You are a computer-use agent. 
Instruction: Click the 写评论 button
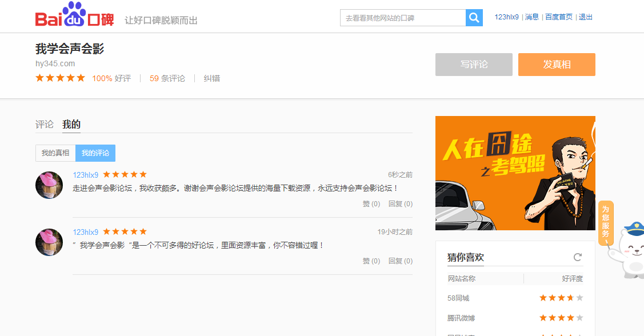pyautogui.click(x=474, y=65)
